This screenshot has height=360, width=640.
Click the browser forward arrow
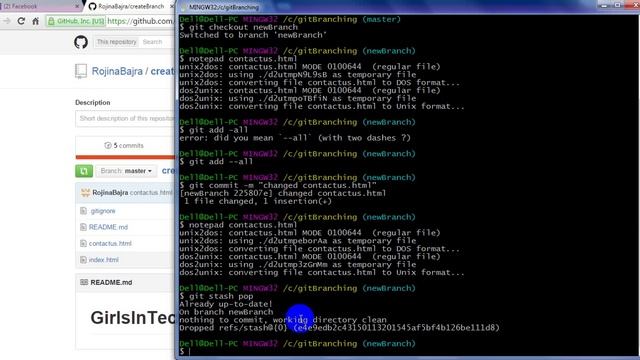tap(7, 21)
